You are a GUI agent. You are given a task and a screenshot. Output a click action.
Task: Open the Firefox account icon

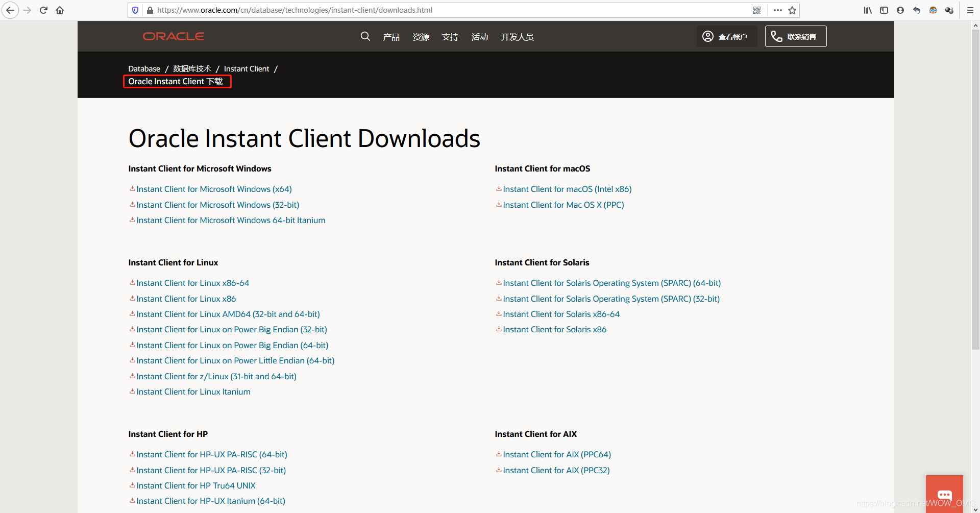[900, 10]
